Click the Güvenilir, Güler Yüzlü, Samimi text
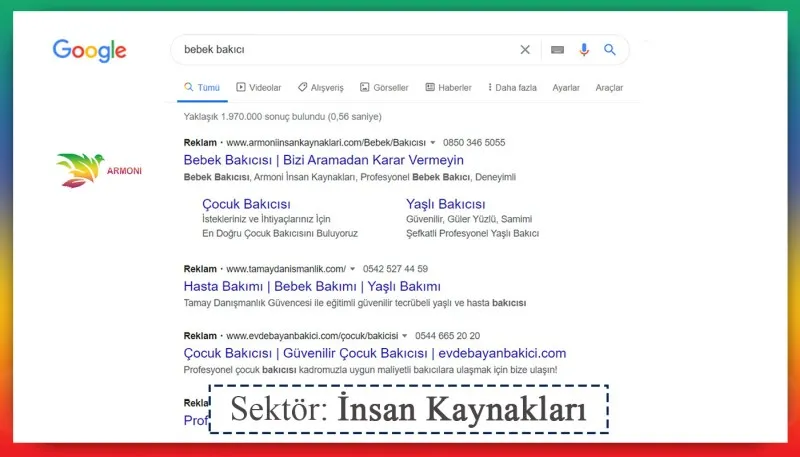 point(469,219)
